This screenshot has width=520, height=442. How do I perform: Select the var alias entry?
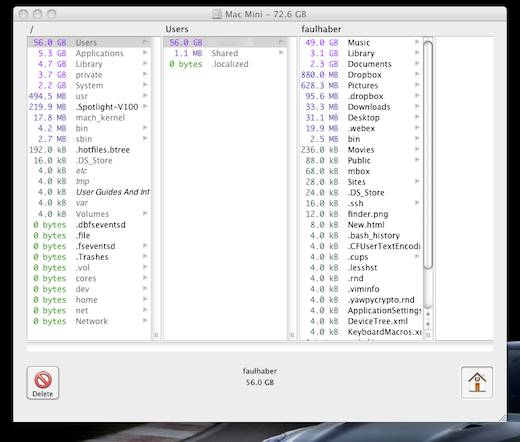89,203
